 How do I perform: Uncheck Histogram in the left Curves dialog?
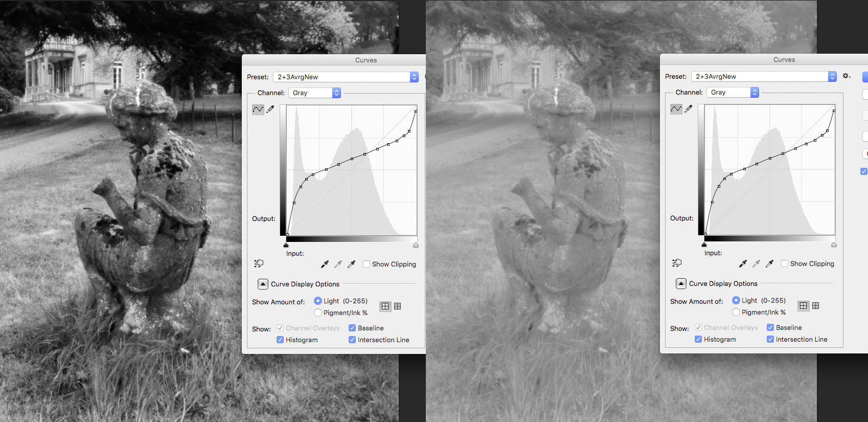coord(280,340)
